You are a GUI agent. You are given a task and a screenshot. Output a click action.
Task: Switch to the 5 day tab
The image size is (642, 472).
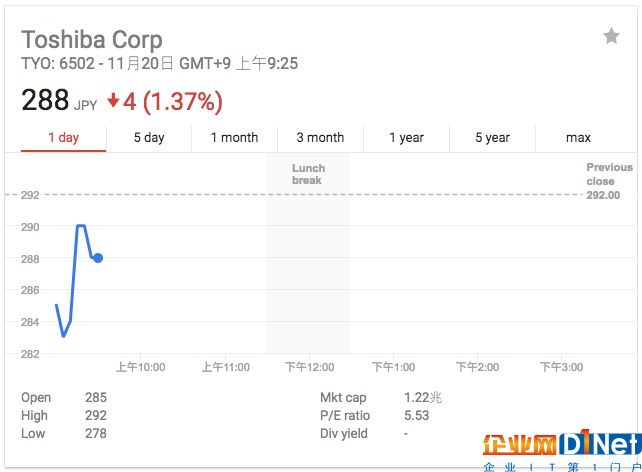pyautogui.click(x=149, y=138)
